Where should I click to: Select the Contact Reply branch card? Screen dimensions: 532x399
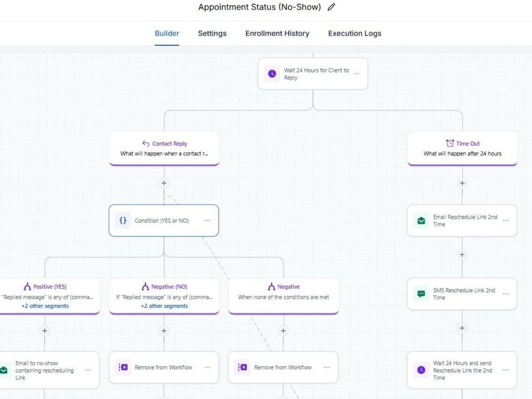(x=164, y=148)
